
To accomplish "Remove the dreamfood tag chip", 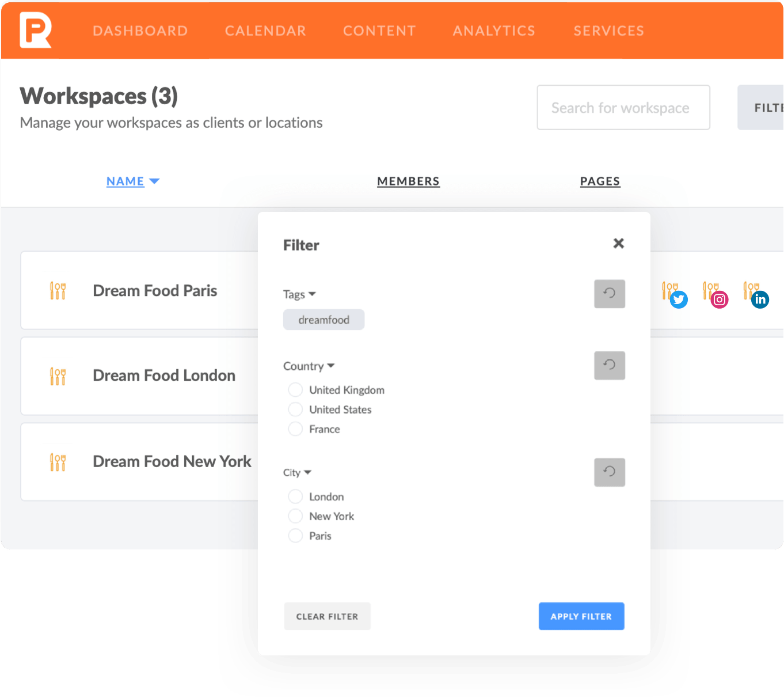I will click(324, 319).
